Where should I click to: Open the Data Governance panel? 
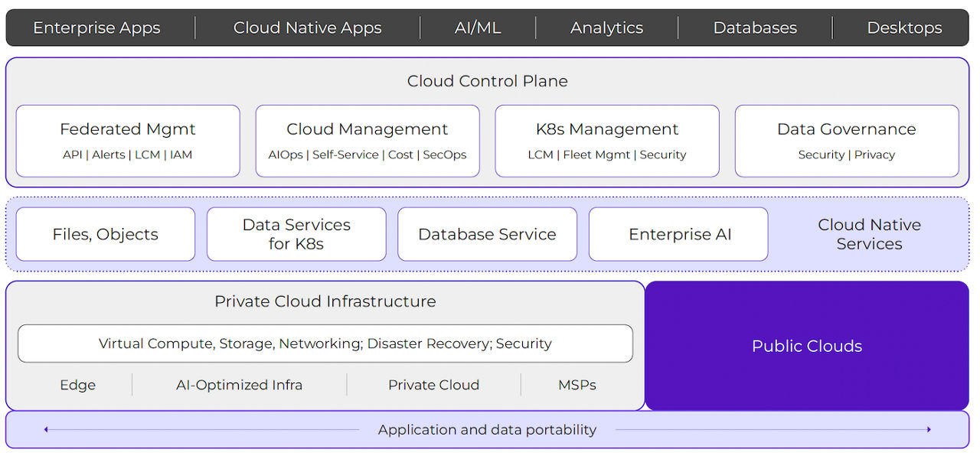coord(846,140)
